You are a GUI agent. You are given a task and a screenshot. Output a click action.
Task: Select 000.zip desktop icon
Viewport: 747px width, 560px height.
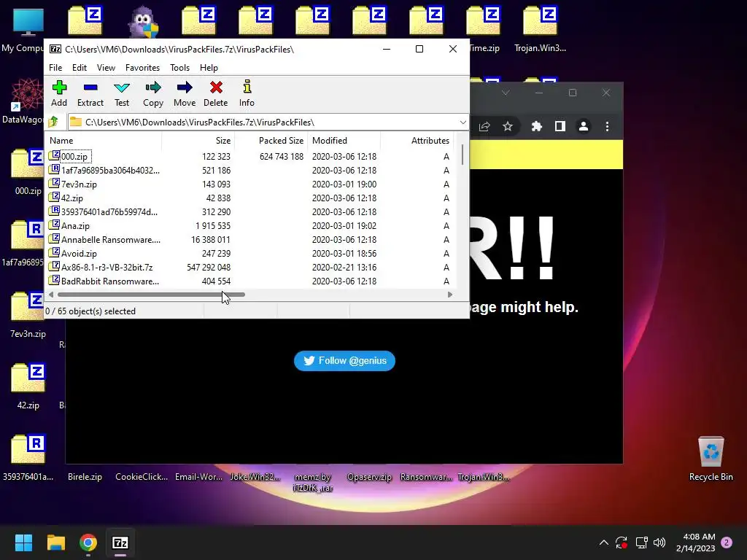pyautogui.click(x=28, y=172)
